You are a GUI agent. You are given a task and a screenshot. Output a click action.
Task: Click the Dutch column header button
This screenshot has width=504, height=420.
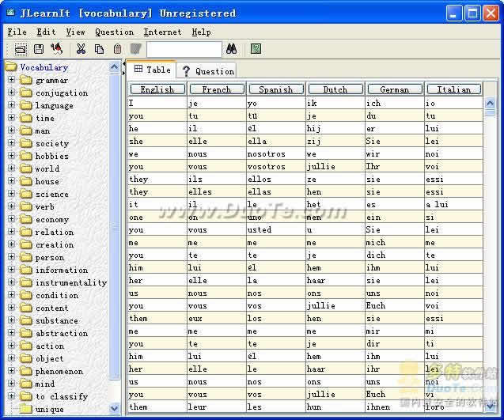click(x=335, y=89)
